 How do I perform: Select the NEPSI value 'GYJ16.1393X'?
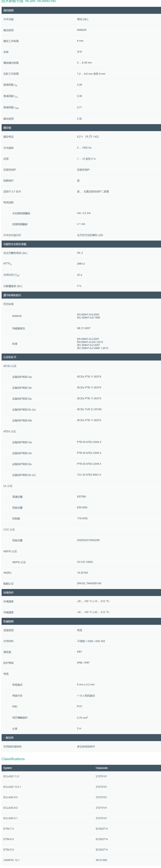click(85, 562)
